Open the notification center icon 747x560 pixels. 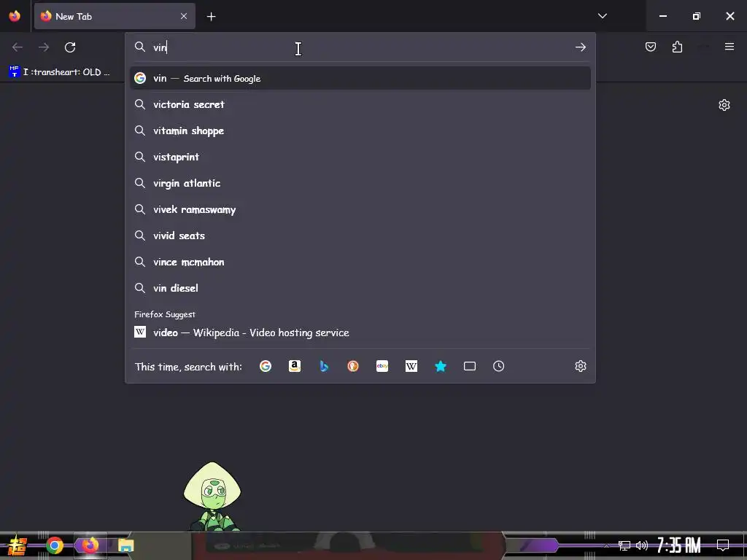723,545
